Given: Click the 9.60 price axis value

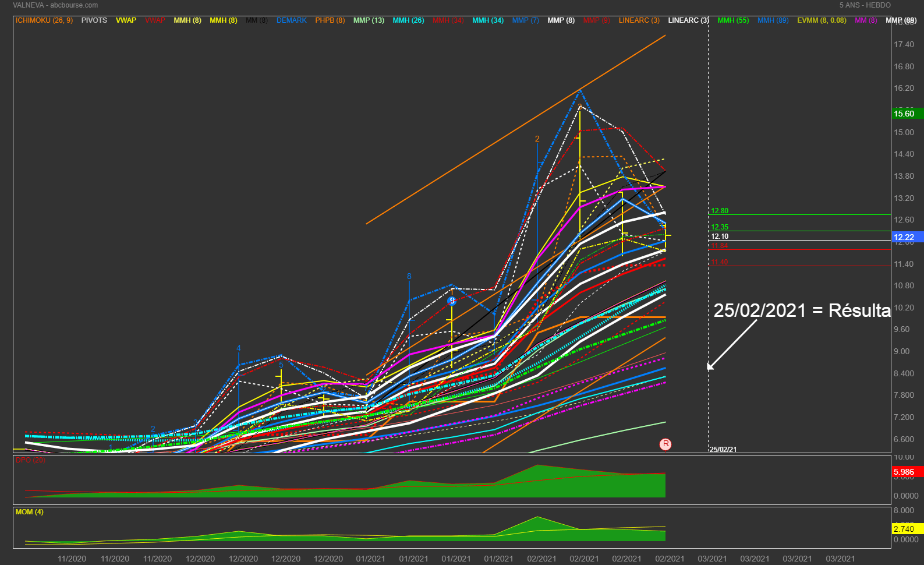Looking at the screenshot, I should pos(901,329).
